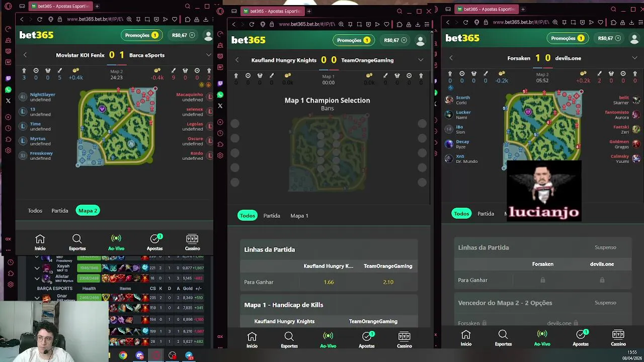Open Discord from the Windows taskbar
Image resolution: width=644 pixels, height=362 pixels.
(139, 356)
